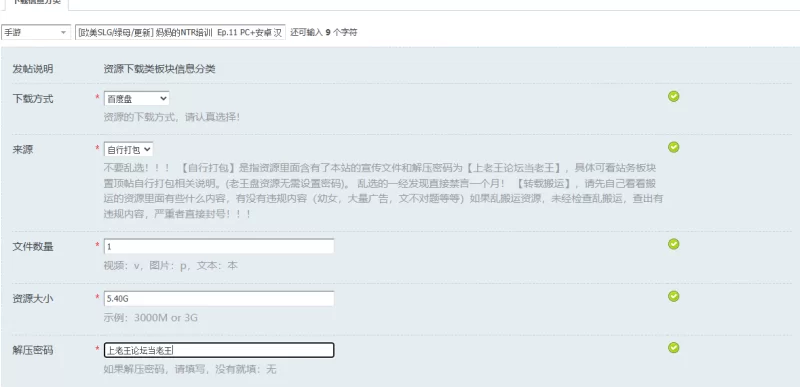Click the 解压密码 input field
The image size is (800, 387).
[x=219, y=350]
